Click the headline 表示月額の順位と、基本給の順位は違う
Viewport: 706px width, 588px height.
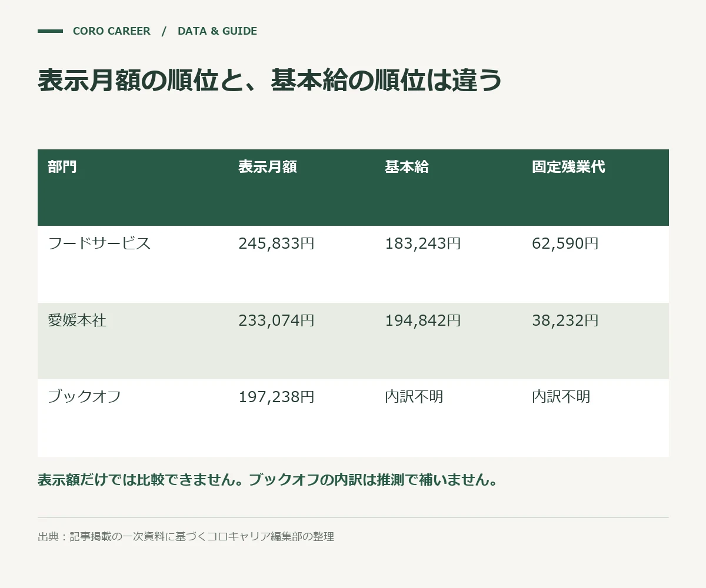click(x=269, y=81)
